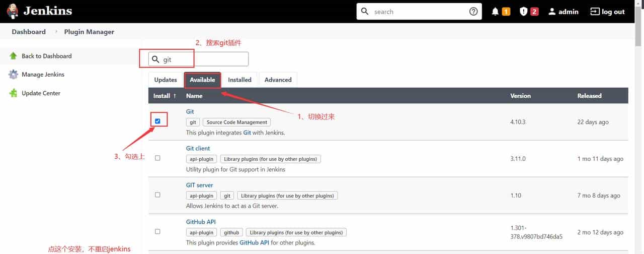Viewport: 644px width, 254px height.
Task: Sort by the Install column header
Action: pyautogui.click(x=165, y=96)
